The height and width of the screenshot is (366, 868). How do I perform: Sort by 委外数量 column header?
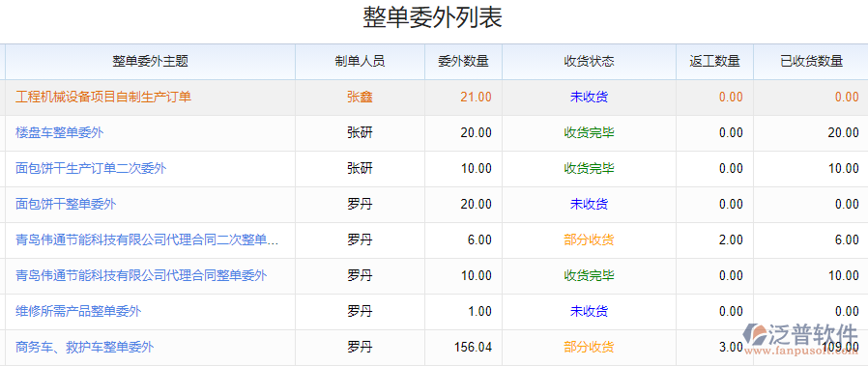coord(463,62)
